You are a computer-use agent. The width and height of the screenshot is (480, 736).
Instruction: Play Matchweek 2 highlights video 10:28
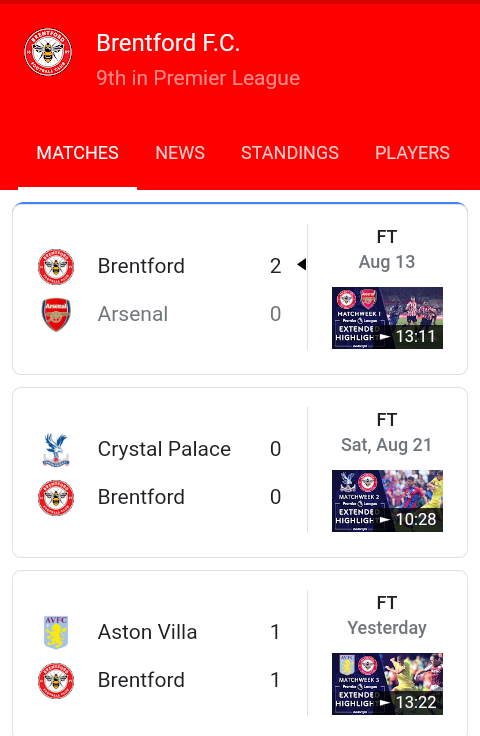[x=387, y=501]
